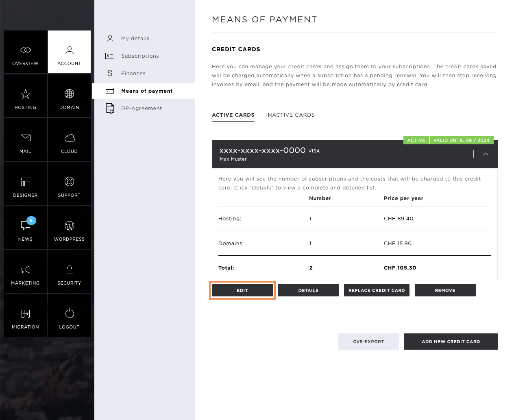Click the document icon beside DP-Agreement
Viewport: 514px width, 420px height.
[x=110, y=109]
